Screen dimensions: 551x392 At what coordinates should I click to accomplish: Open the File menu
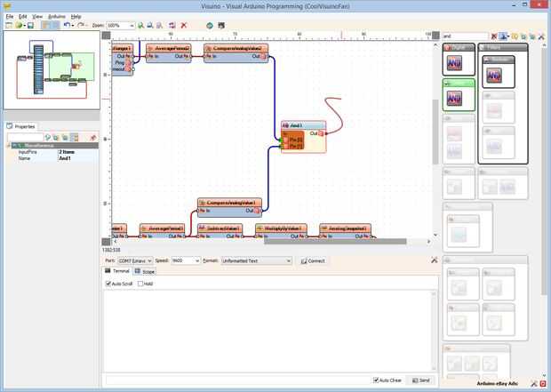click(x=10, y=17)
